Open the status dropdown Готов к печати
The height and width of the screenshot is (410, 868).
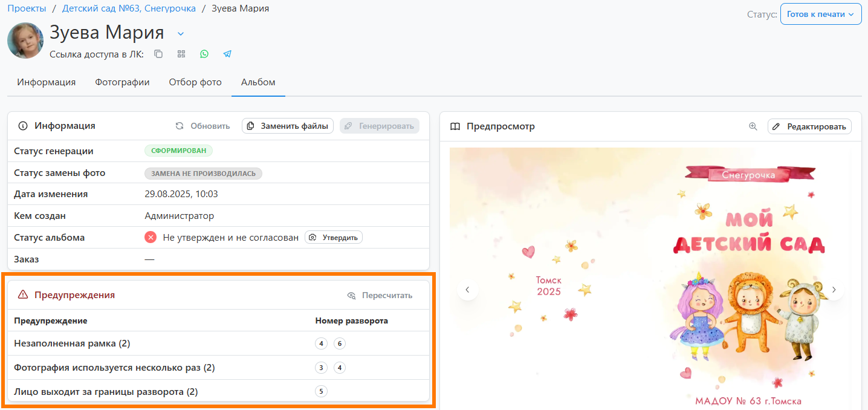(x=820, y=14)
